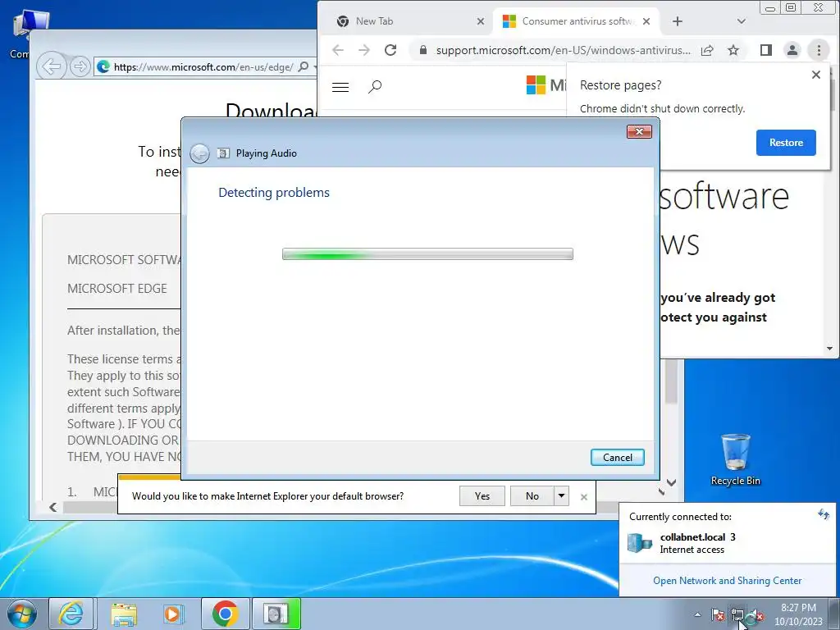Switch to the New Tab tab
The height and width of the screenshot is (630, 840).
(407, 21)
